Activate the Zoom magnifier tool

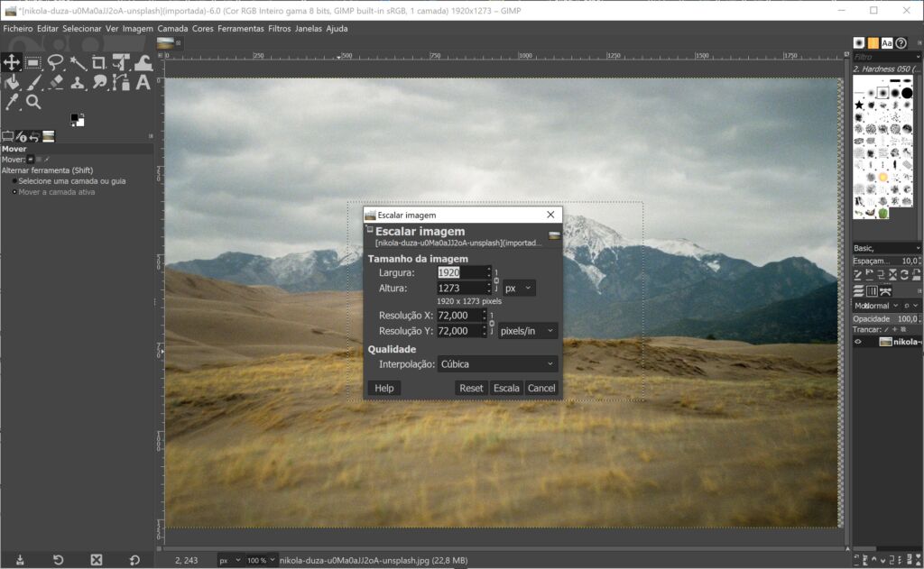tap(33, 103)
